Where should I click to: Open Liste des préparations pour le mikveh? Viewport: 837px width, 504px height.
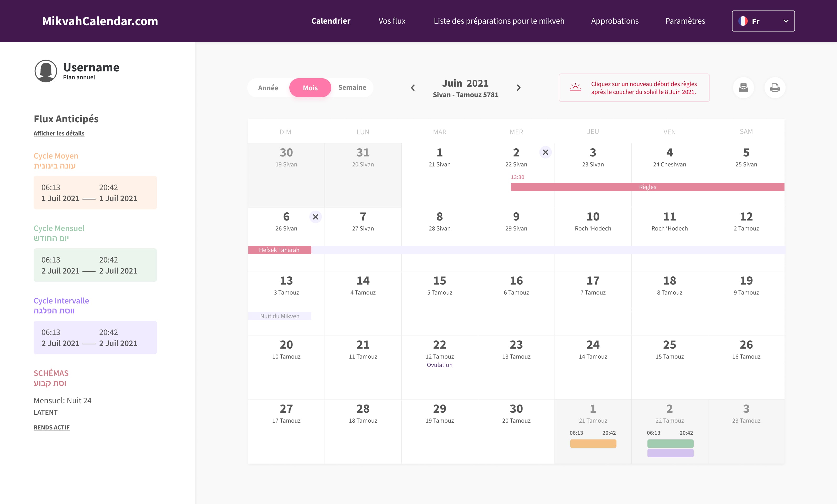click(x=499, y=21)
